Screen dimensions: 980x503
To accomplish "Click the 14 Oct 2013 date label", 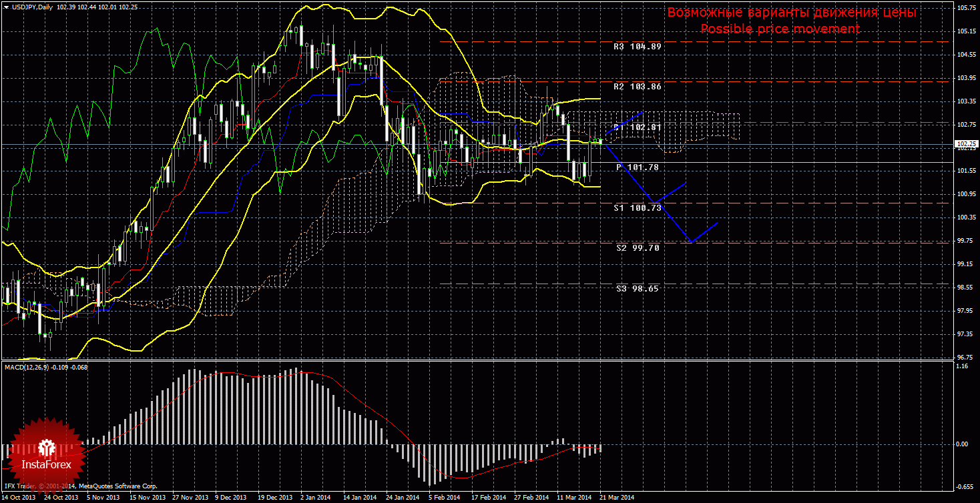I will pos(18,498).
